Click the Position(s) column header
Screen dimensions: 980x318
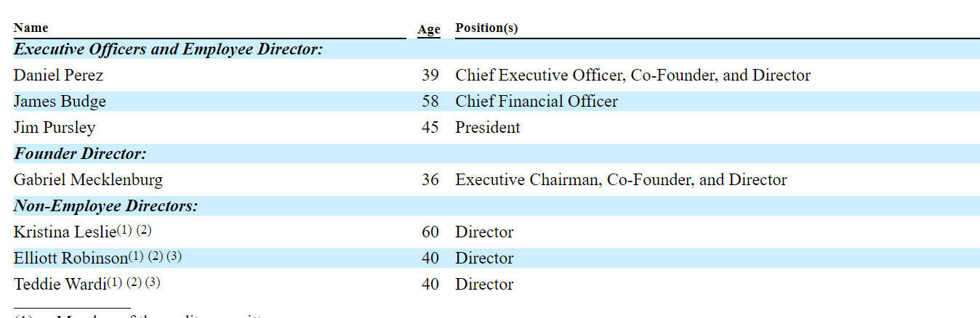(x=486, y=28)
